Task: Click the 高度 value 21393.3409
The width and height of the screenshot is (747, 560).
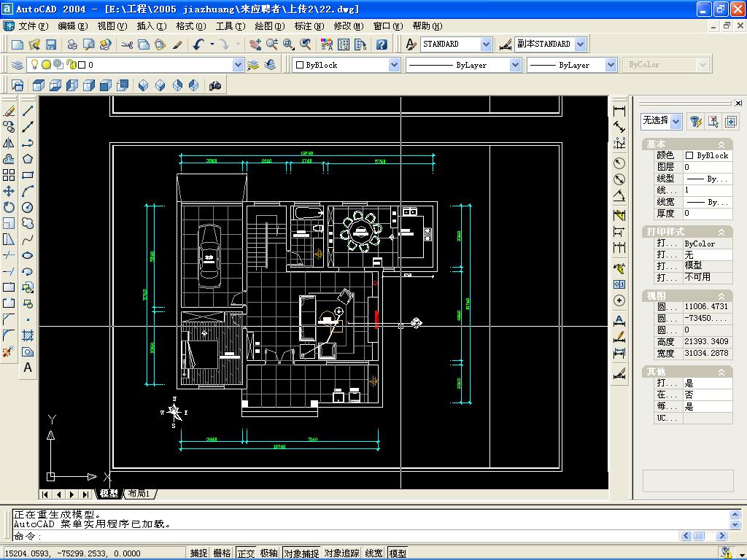Action: [708, 341]
